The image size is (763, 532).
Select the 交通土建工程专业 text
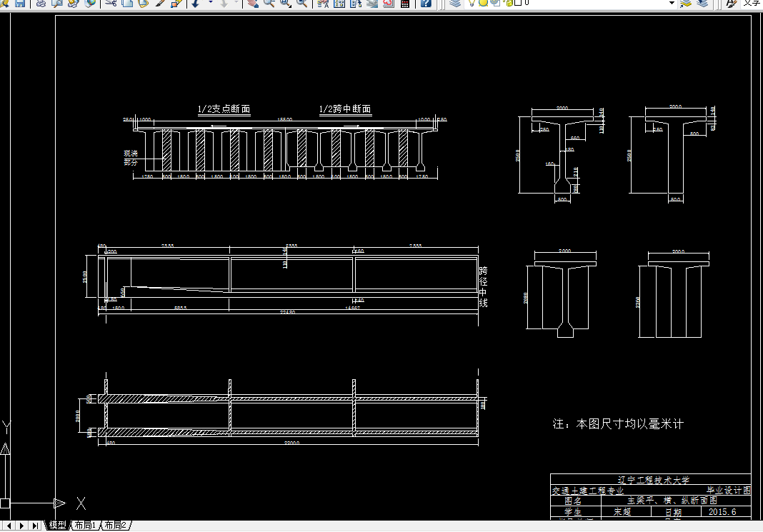(x=588, y=491)
